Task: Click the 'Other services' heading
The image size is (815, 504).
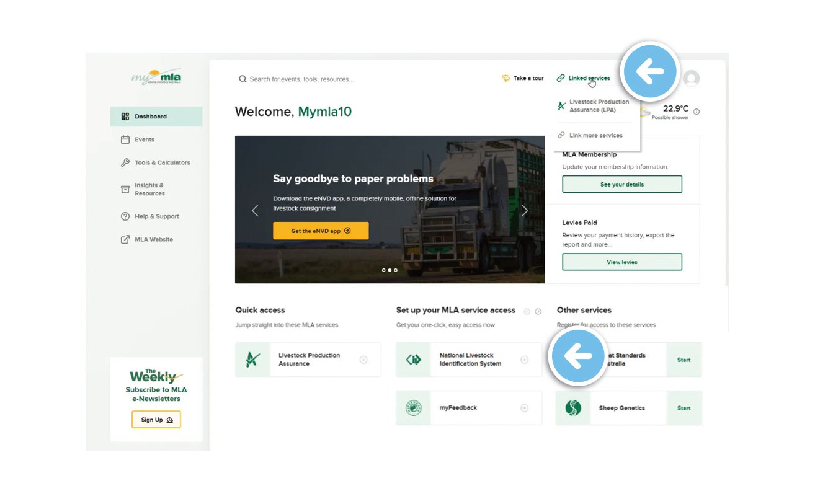Action: 584,310
